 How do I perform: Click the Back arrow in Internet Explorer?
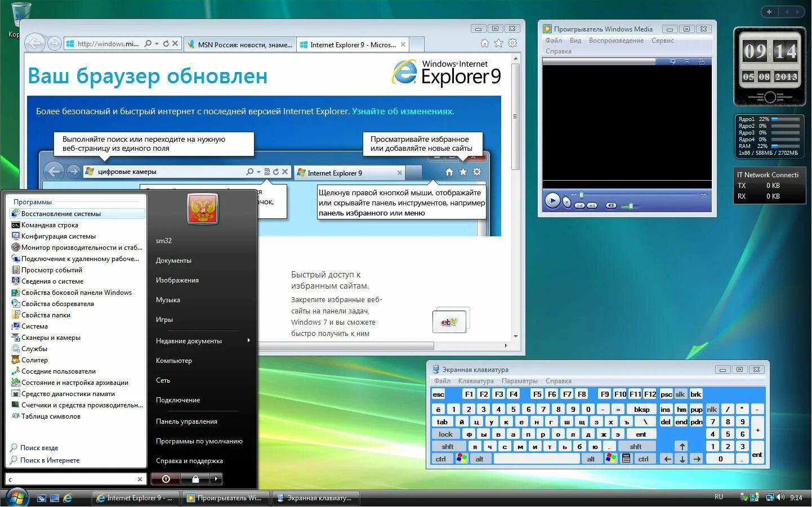click(35, 43)
